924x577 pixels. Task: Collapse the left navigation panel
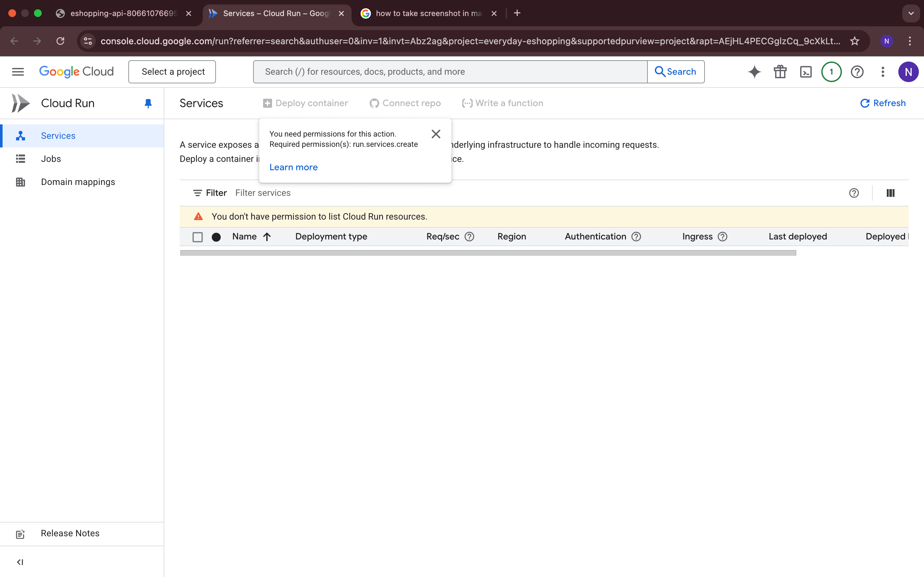pos(20,562)
